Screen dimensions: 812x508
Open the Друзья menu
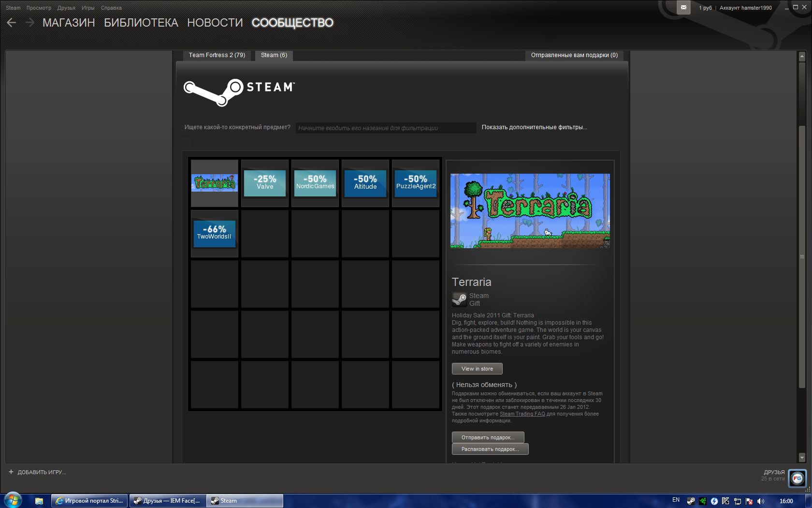pos(66,8)
